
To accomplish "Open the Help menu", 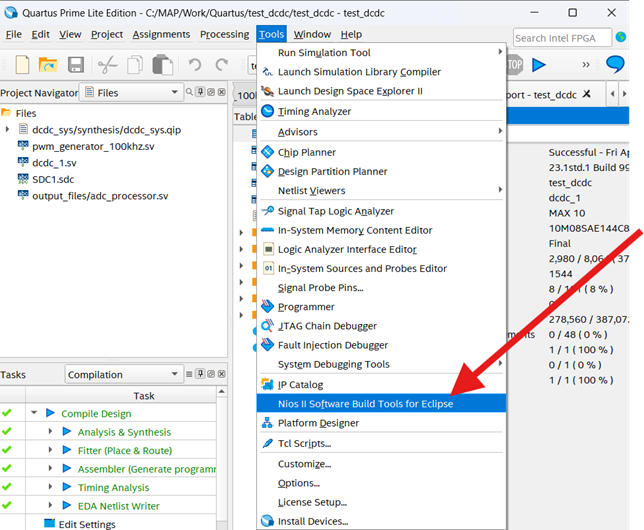I will (351, 35).
